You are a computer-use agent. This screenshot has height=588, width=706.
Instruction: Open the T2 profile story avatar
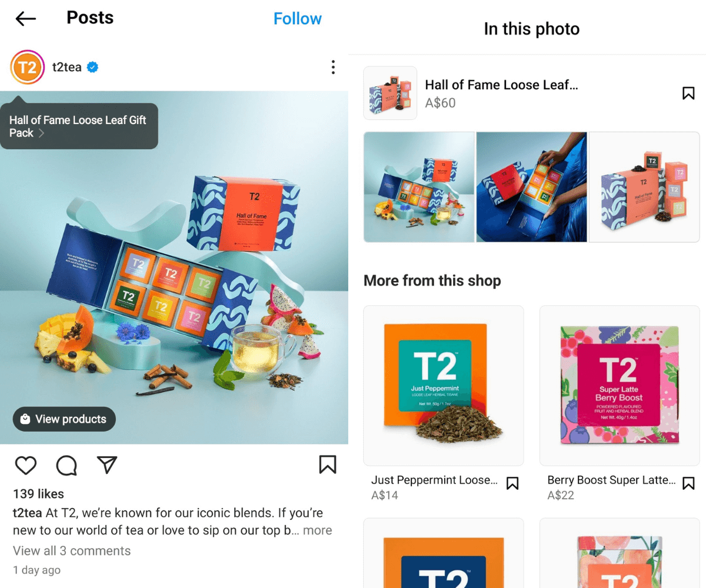[x=27, y=68]
